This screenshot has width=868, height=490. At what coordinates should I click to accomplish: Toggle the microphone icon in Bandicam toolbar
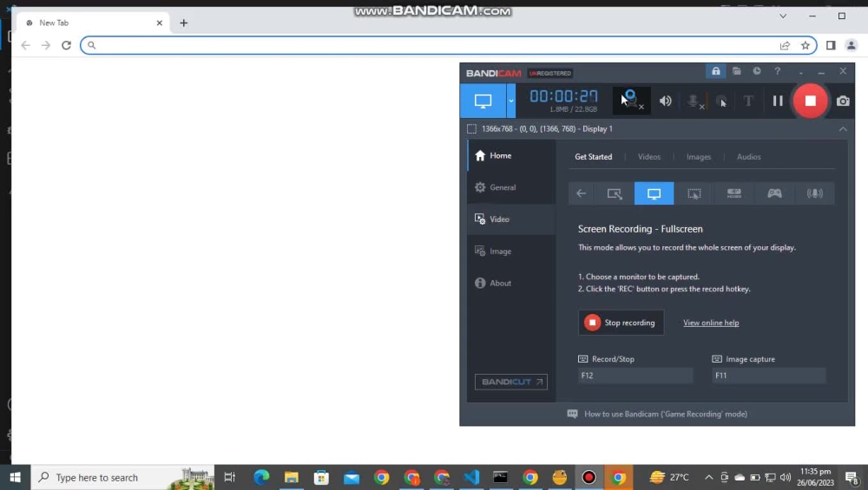tap(694, 101)
